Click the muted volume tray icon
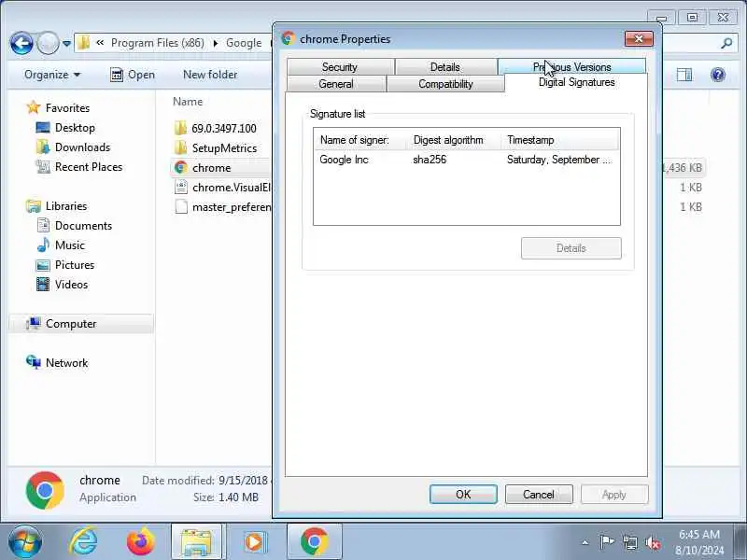The height and width of the screenshot is (560, 747). point(653,542)
